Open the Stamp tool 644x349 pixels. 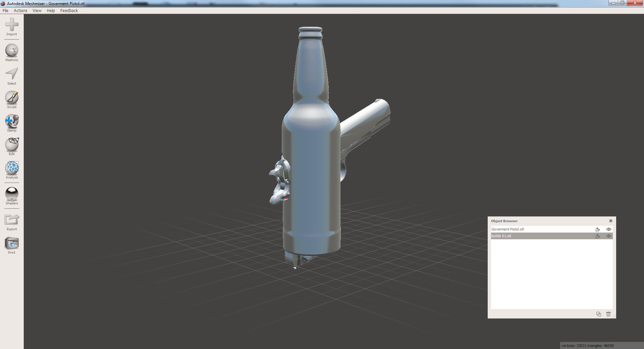pyautogui.click(x=12, y=123)
